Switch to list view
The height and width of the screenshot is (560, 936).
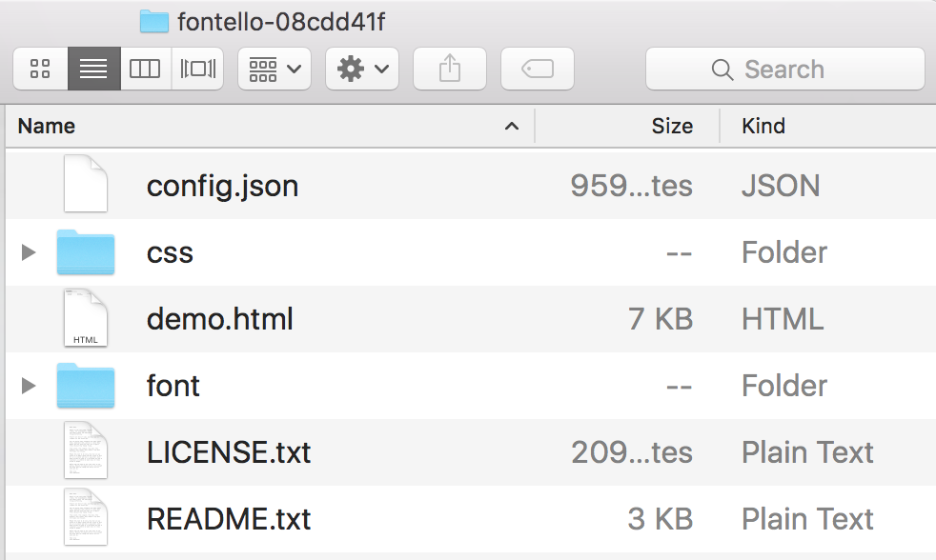93,69
